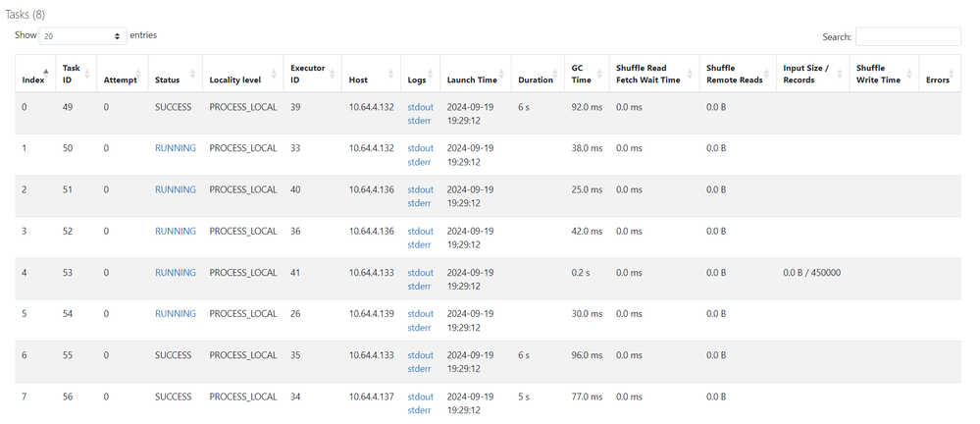Sort tasks by Duration column
Screen dimensions: 980x424
click(x=536, y=79)
